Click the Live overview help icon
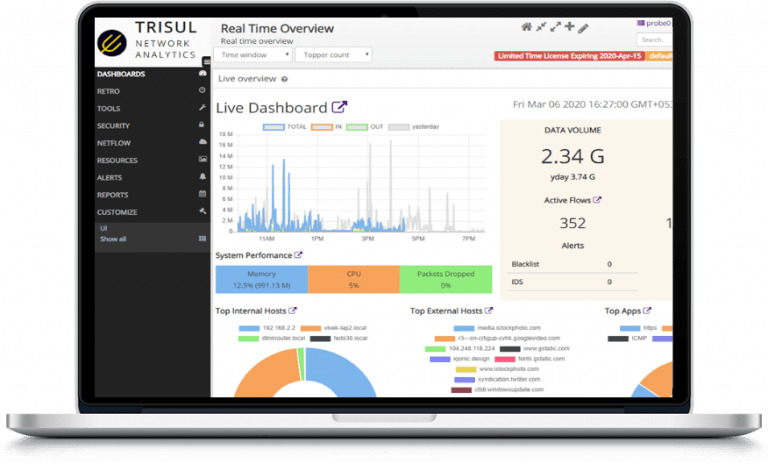The height and width of the screenshot is (464, 768). pyautogui.click(x=285, y=79)
